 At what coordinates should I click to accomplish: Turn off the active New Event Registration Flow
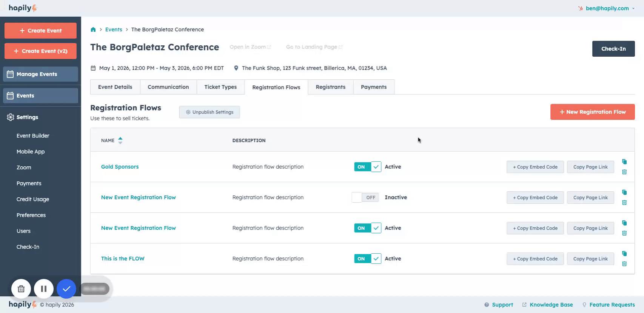click(368, 228)
